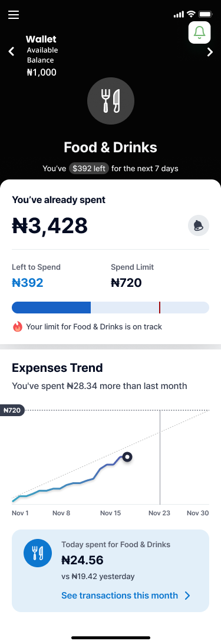Tap the green notification bell icon
The image size is (221, 644).
pos(199,32)
